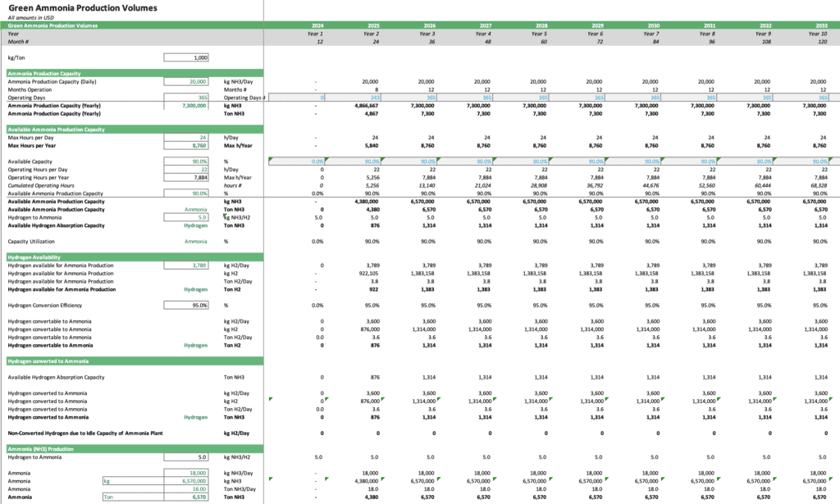Click the 2025 yearly capacity cell showing 4,866,667
840x504 pixels.
[367, 106]
